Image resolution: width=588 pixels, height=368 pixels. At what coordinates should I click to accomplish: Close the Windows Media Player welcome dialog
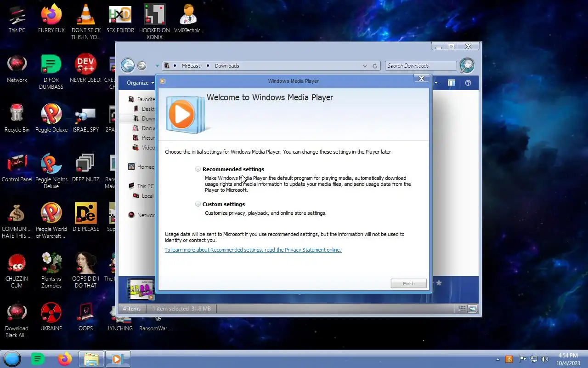[421, 79]
